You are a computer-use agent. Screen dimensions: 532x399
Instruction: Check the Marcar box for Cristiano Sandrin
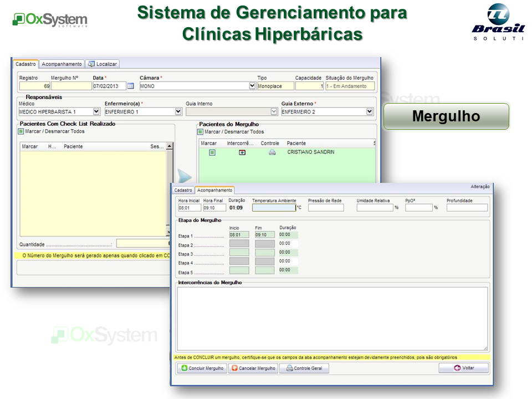click(212, 152)
